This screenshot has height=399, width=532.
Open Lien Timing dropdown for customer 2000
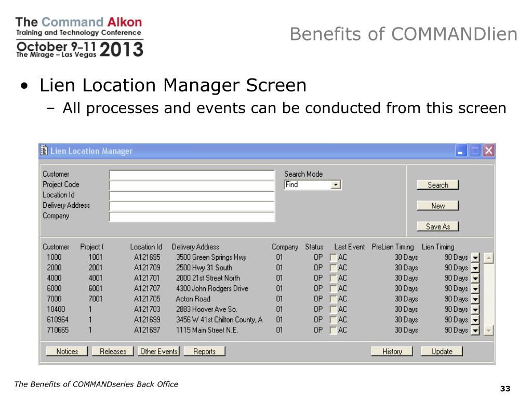coord(475,269)
